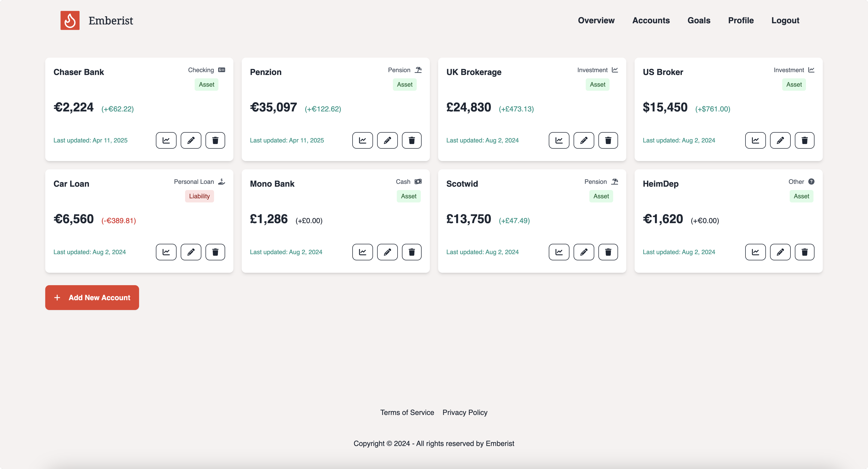
Task: Click the Cash banknote icon on Mono Bank
Action: tap(418, 181)
